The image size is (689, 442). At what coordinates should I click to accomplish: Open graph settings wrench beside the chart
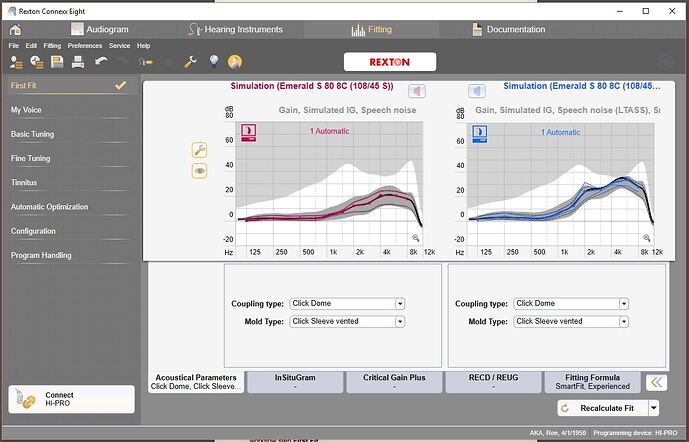pos(199,150)
